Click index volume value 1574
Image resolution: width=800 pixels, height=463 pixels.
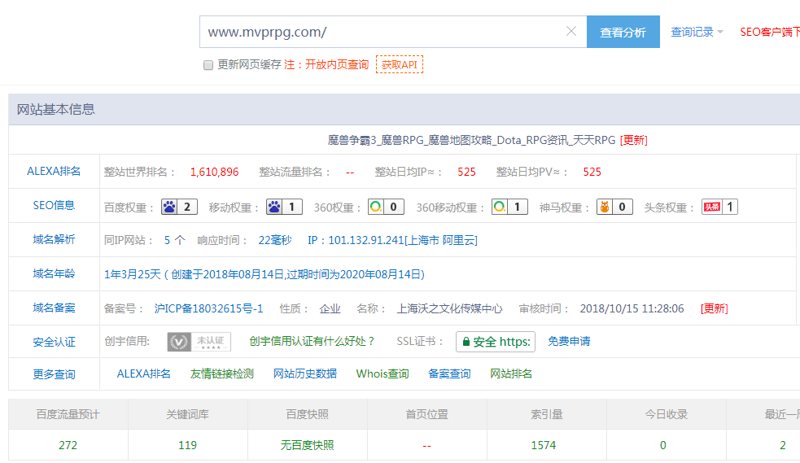(x=543, y=445)
